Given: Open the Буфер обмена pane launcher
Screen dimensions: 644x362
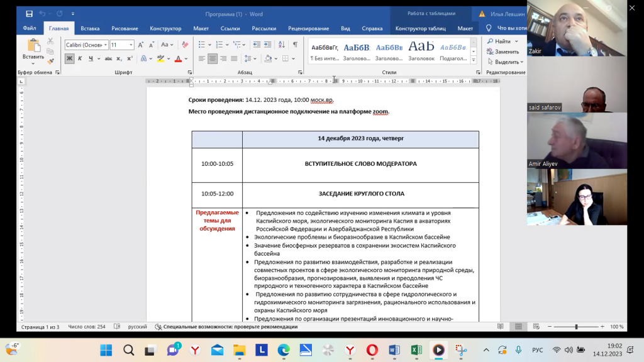Looking at the screenshot, I should pyautogui.click(x=57, y=72).
